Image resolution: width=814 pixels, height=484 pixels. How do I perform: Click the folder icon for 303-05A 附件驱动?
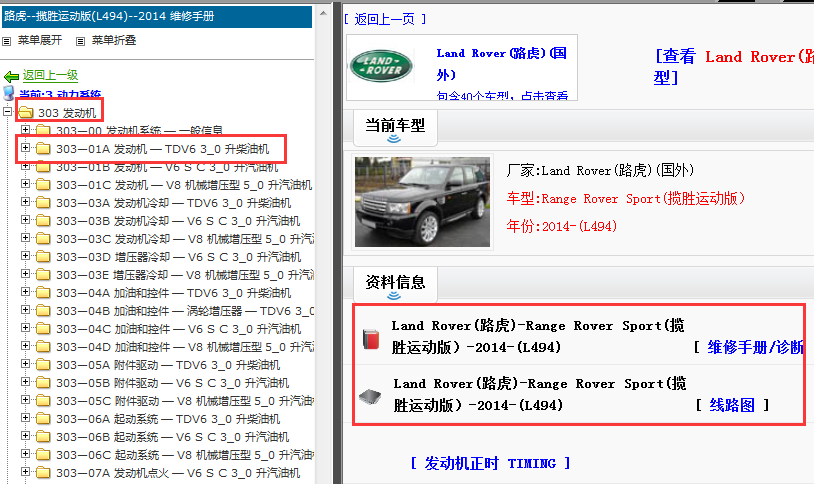[43, 365]
